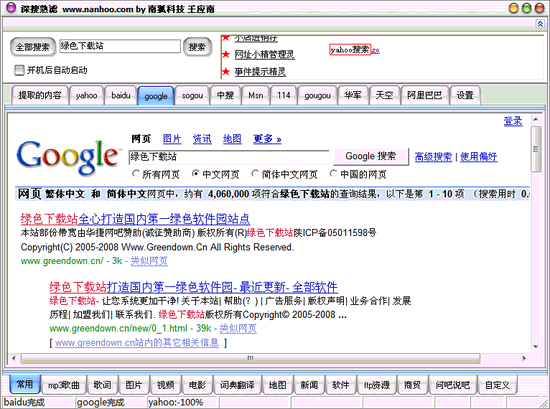This screenshot has width=550, height=409.
Task: Open 使用偏好 link
Action: [478, 157]
